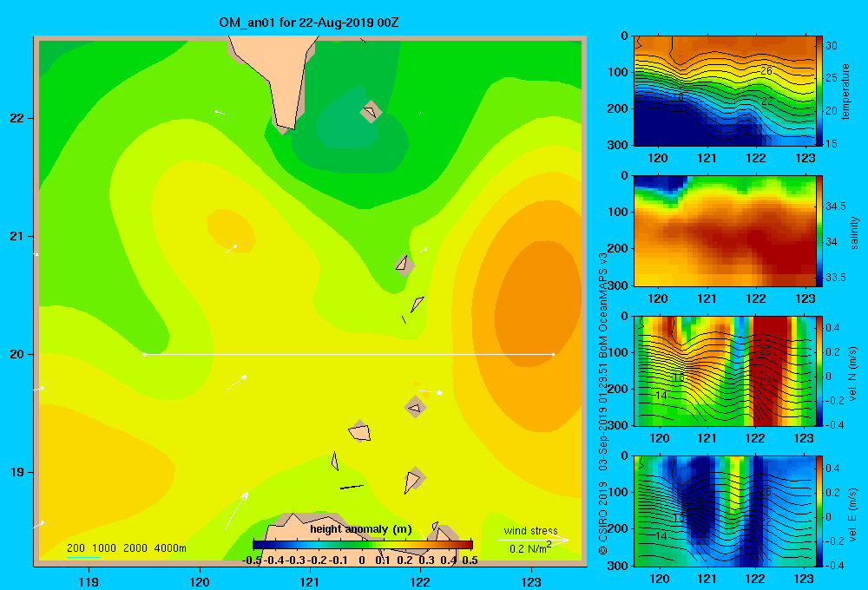Screen dimensions: 868x590
Task: Click the '4000m' depth contour legend entry
Action: pyautogui.click(x=170, y=548)
